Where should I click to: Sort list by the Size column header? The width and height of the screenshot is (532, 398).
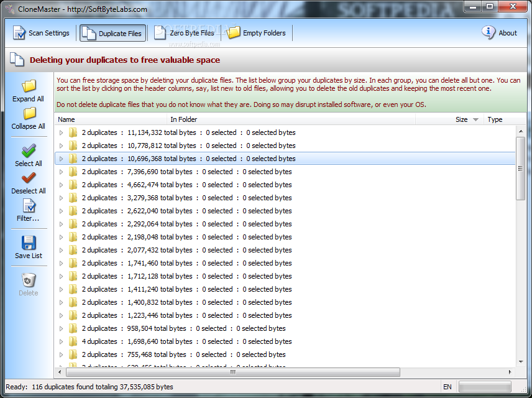(449, 119)
